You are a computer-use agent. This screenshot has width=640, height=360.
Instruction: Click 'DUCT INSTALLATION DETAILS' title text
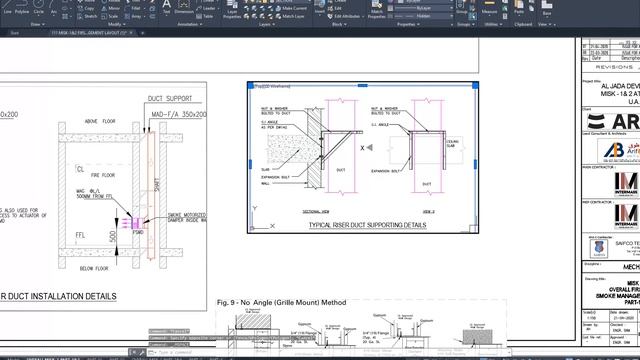click(x=61, y=296)
